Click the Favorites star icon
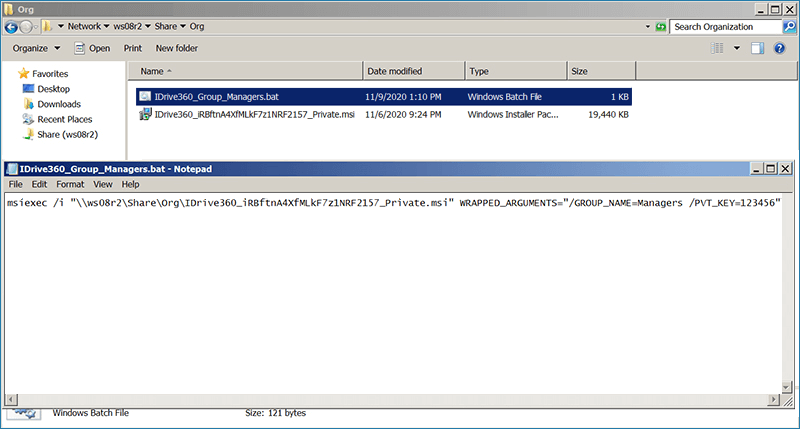 click(x=23, y=73)
